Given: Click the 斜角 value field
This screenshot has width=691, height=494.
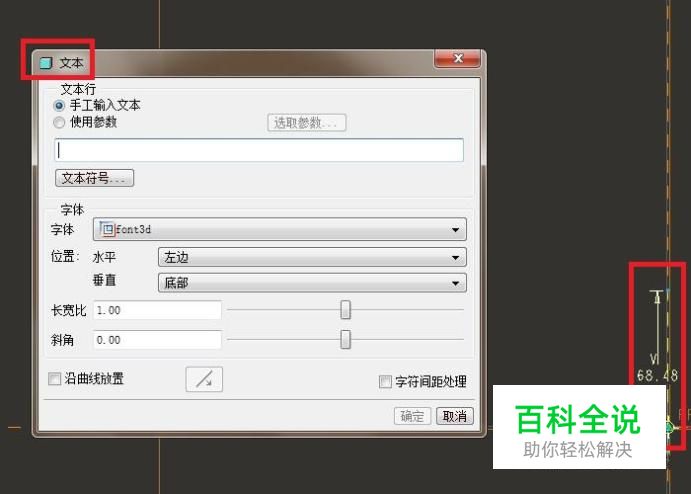Looking at the screenshot, I should (157, 340).
